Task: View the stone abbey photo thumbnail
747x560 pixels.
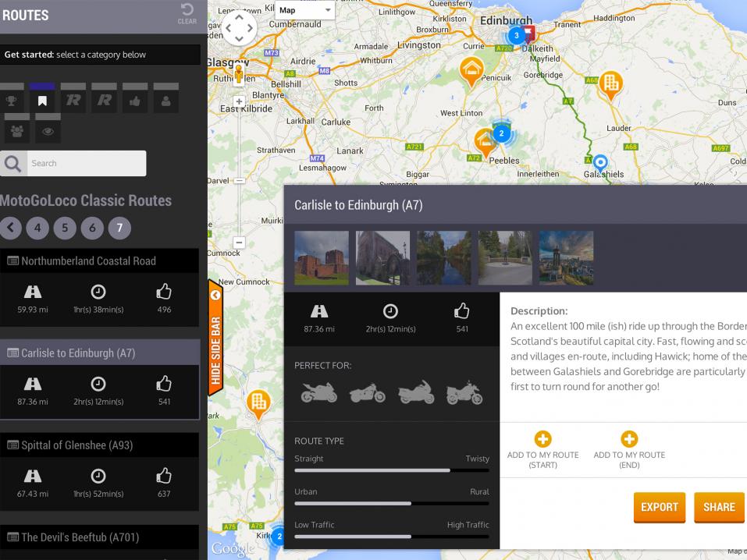Action: pyautogui.click(x=382, y=258)
